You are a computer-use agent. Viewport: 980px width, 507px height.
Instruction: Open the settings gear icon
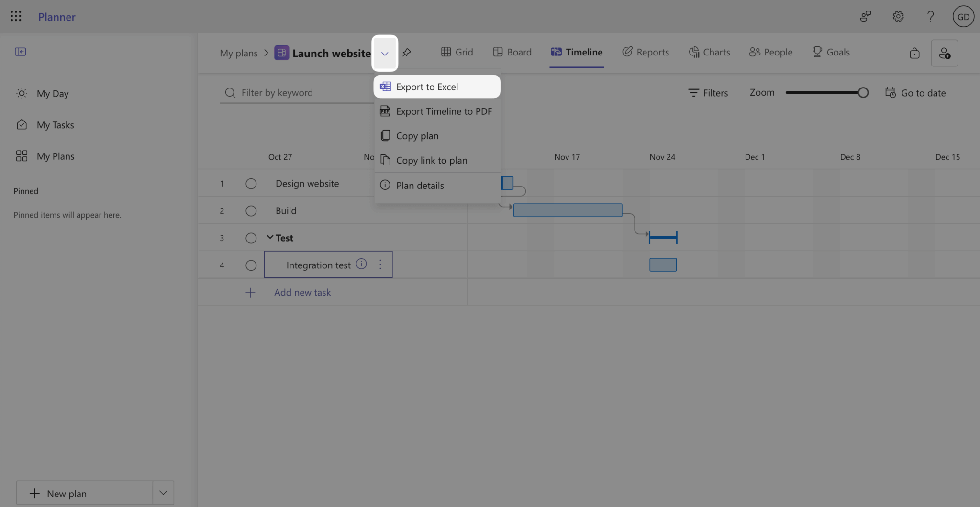pyautogui.click(x=898, y=17)
